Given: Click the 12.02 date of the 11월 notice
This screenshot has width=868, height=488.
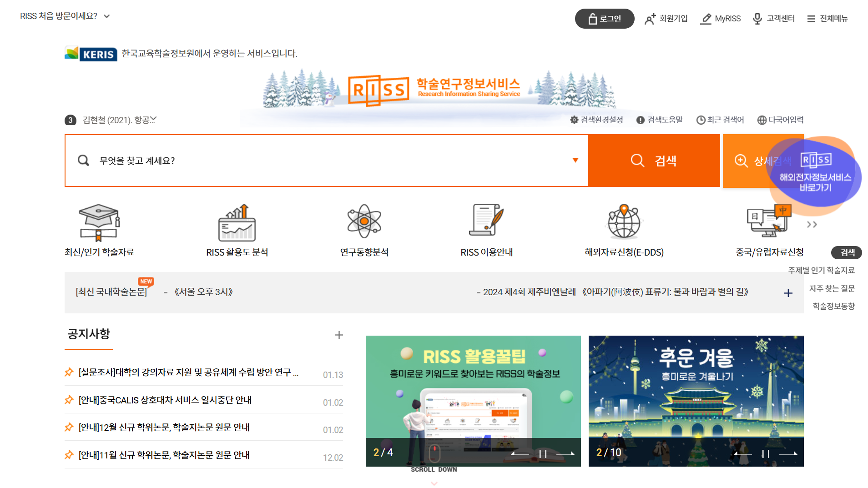Looking at the screenshot, I should click(x=333, y=458).
